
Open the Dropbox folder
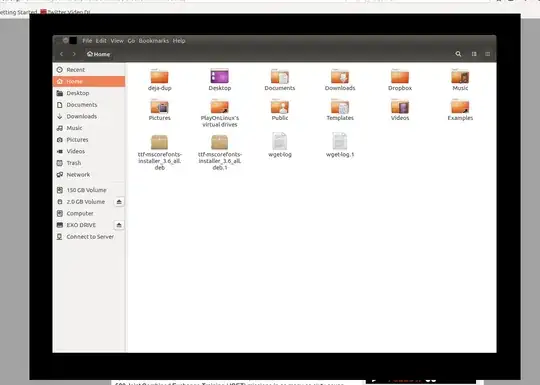click(x=400, y=80)
